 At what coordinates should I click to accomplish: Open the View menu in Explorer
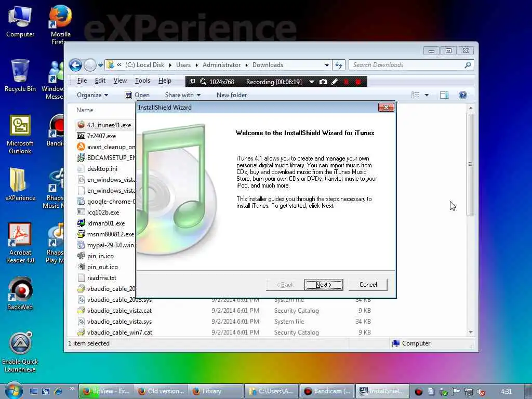tap(120, 81)
